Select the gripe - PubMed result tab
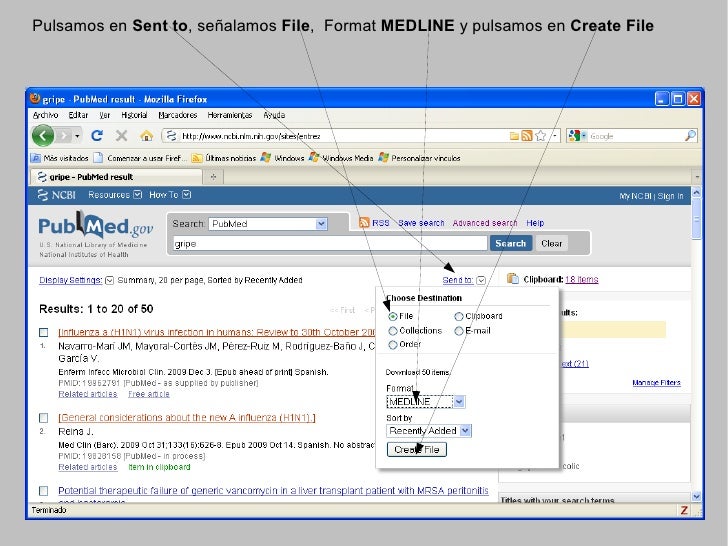This screenshot has height=546, width=728. pyautogui.click(x=116, y=177)
